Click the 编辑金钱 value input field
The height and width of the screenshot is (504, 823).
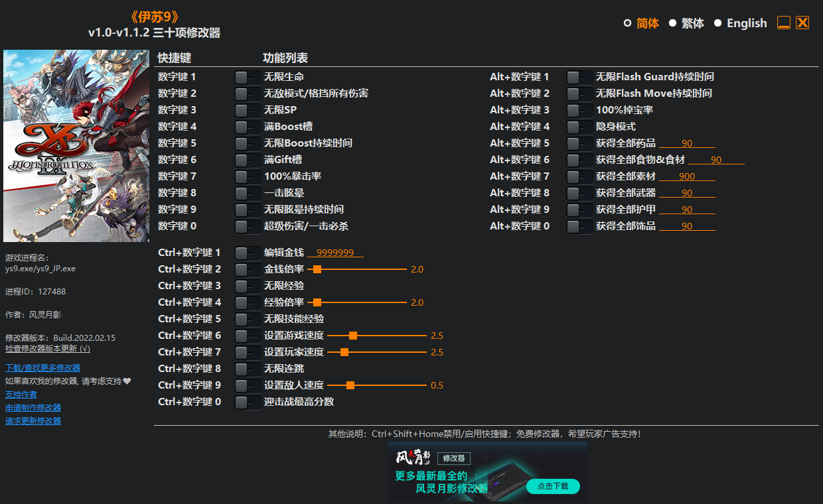point(335,253)
